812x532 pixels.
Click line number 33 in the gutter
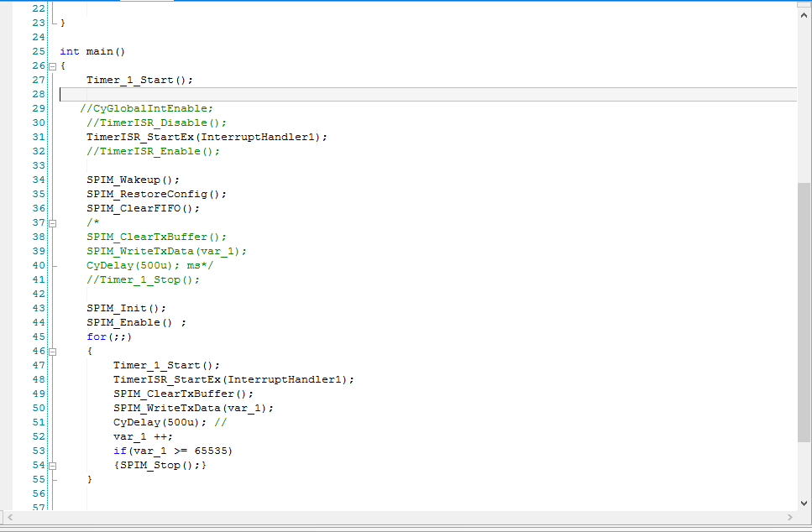coord(39,165)
